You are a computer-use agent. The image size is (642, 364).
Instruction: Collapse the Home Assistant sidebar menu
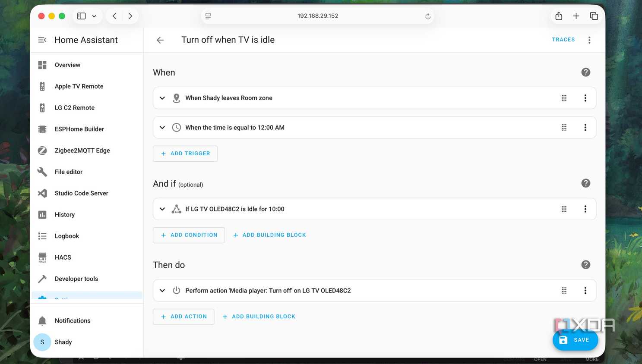pyautogui.click(x=42, y=40)
